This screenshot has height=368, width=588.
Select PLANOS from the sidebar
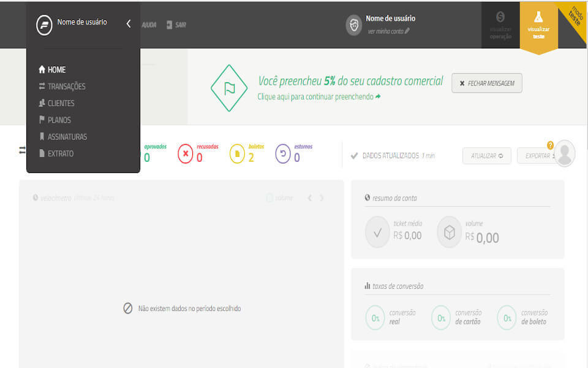tap(55, 120)
